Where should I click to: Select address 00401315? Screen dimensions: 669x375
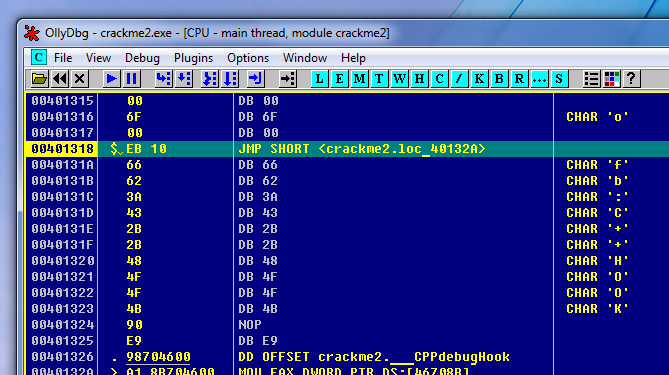62,101
